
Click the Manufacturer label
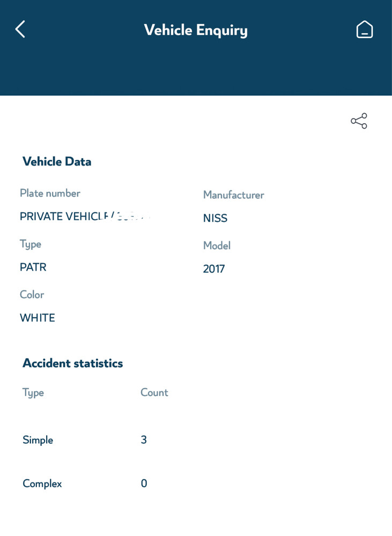[x=234, y=195]
